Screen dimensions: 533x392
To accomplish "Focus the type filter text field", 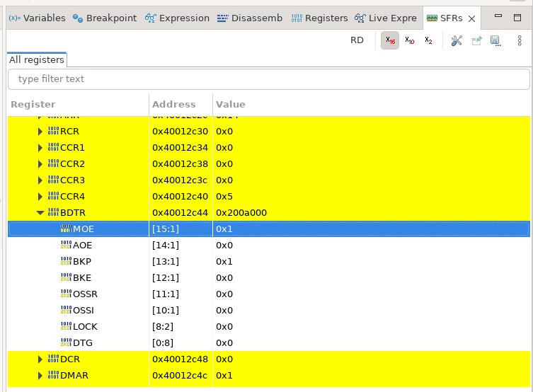I will [268, 79].
